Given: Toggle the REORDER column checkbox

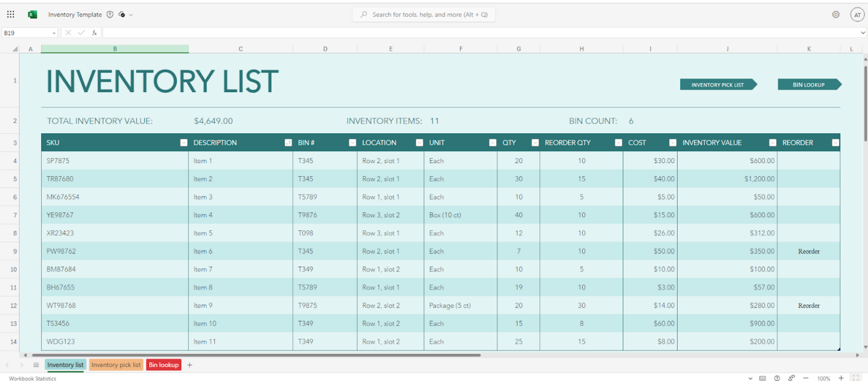Looking at the screenshot, I should tap(836, 142).
